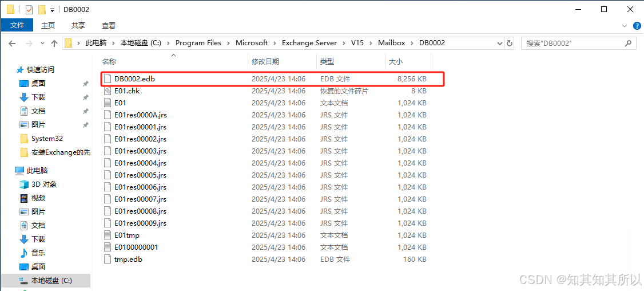Switch to the 共享 ribbon tab
644x291 pixels.
pyautogui.click(x=78, y=25)
